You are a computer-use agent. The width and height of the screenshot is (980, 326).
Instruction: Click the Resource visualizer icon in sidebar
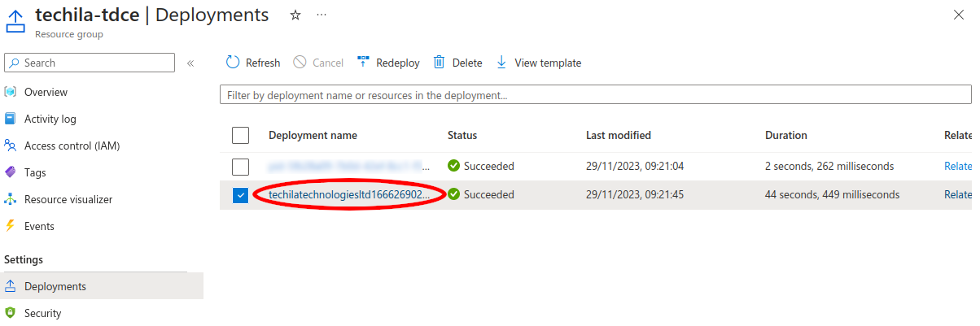coord(11,199)
